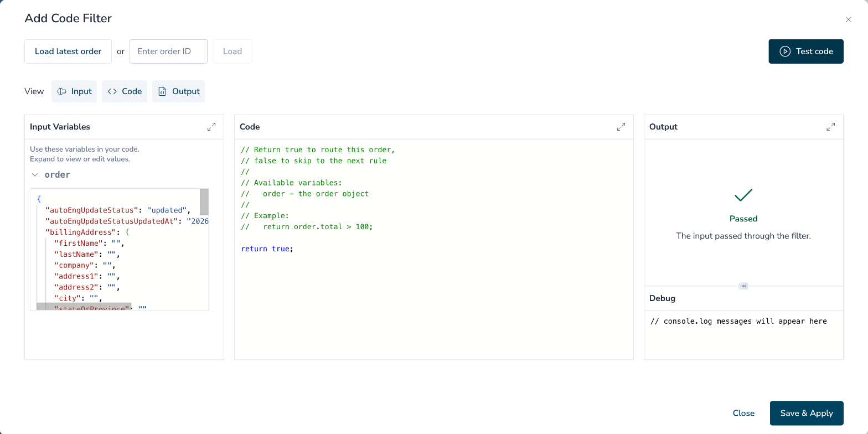Run the Test code button

(x=806, y=51)
